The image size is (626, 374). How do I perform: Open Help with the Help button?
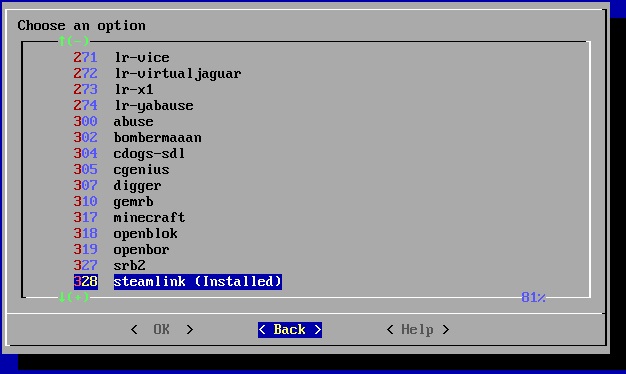click(x=418, y=329)
